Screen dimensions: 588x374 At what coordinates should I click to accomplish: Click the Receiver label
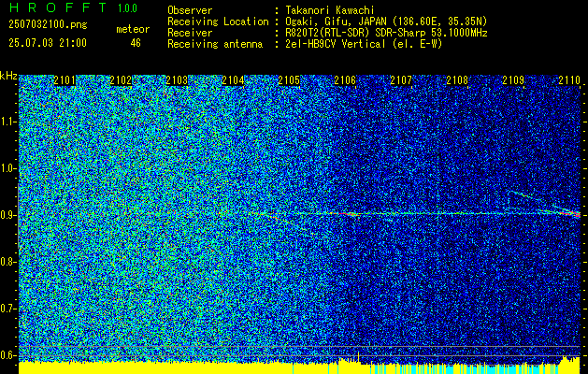[190, 33]
